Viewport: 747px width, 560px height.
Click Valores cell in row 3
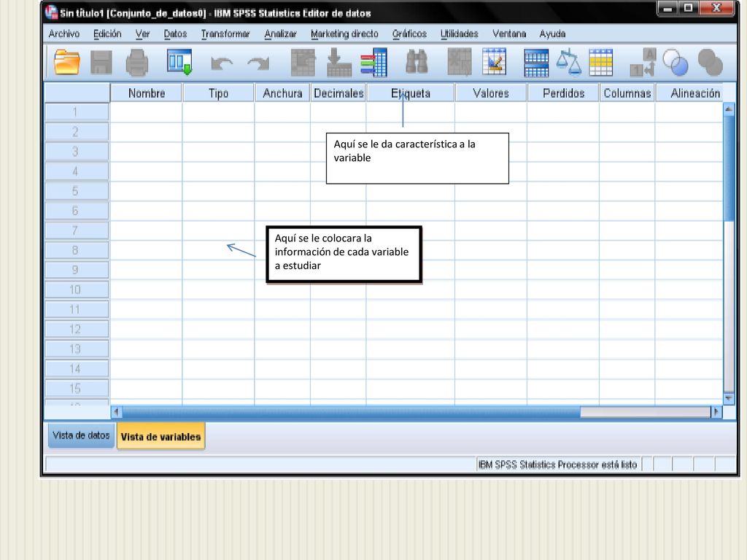coord(491,152)
